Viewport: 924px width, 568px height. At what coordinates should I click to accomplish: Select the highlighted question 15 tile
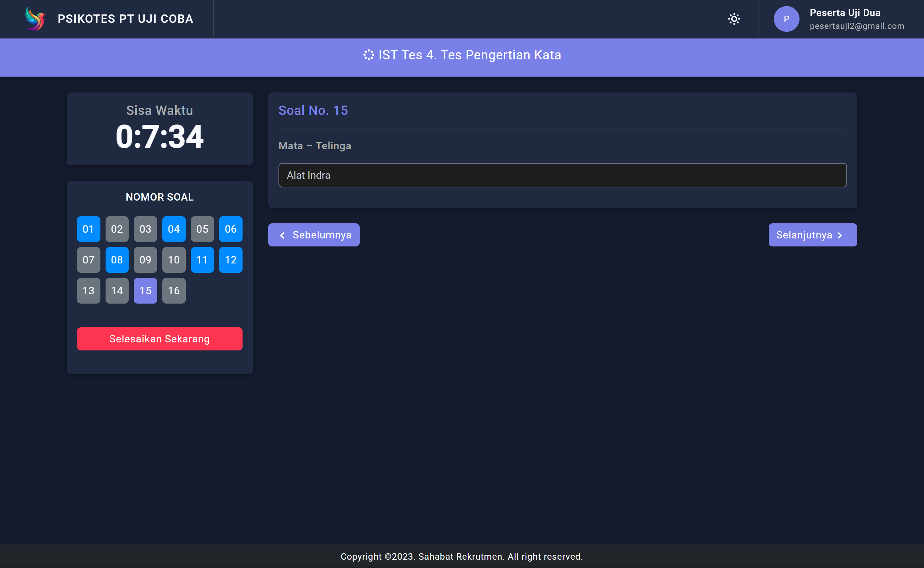(x=145, y=290)
